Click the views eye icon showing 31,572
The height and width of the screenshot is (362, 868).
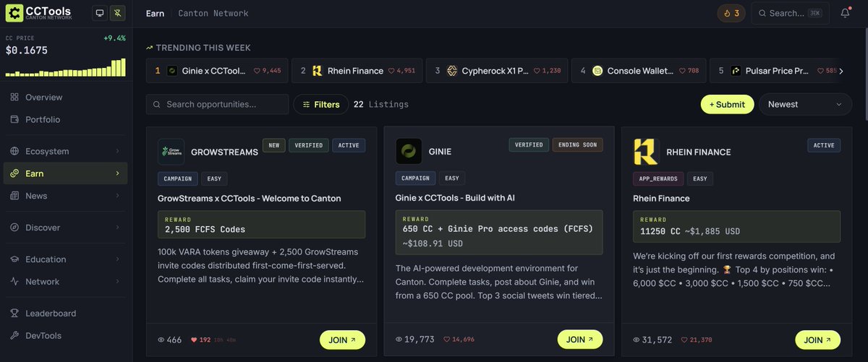tap(637, 340)
